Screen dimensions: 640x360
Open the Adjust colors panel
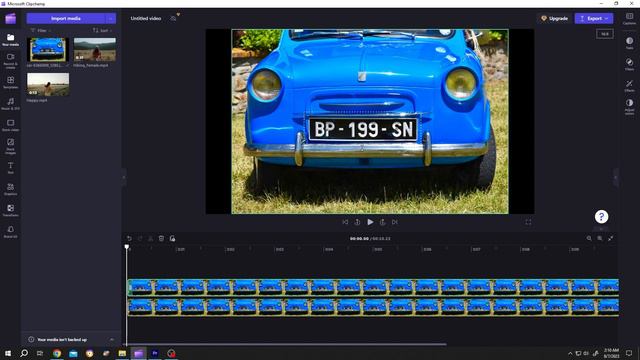629,107
